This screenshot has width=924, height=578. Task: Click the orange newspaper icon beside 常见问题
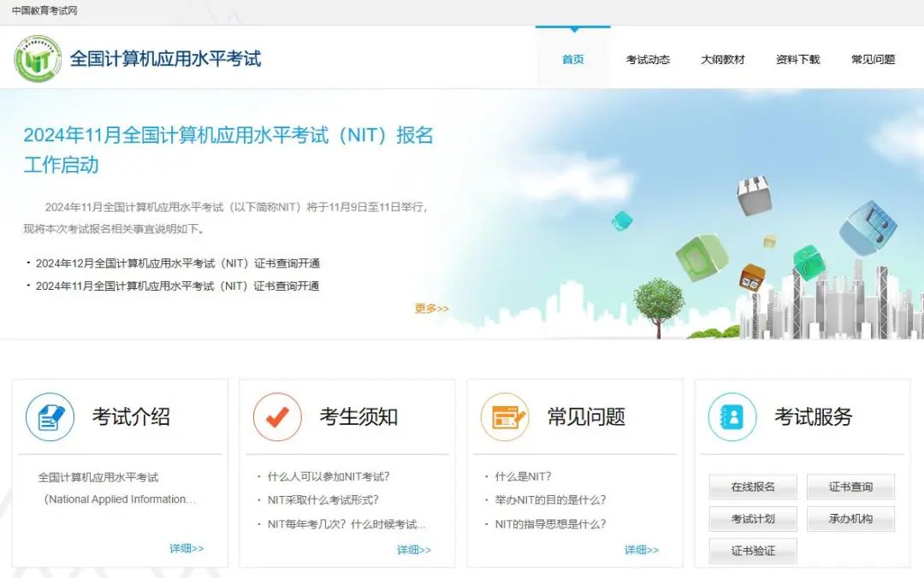(504, 417)
